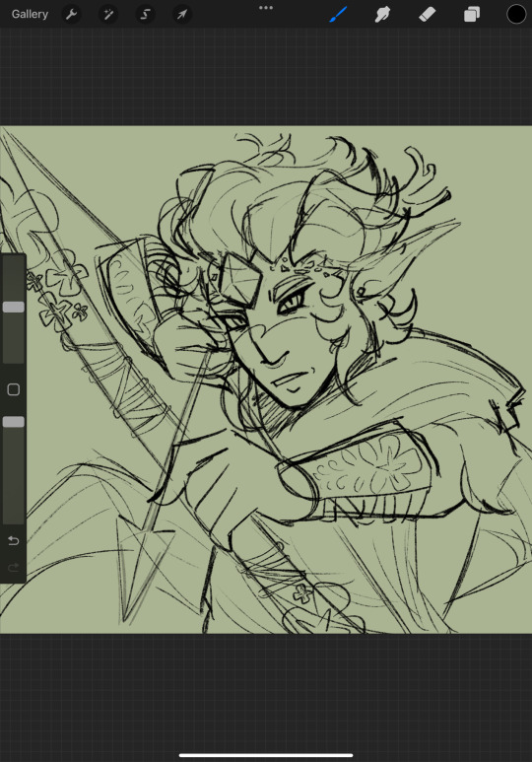Tap the square modify button on sidebar
The image size is (532, 762).
click(x=14, y=389)
